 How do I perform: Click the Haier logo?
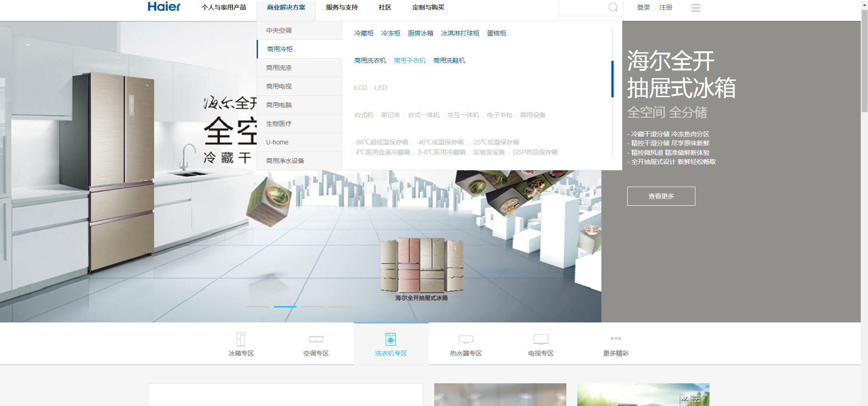click(164, 7)
